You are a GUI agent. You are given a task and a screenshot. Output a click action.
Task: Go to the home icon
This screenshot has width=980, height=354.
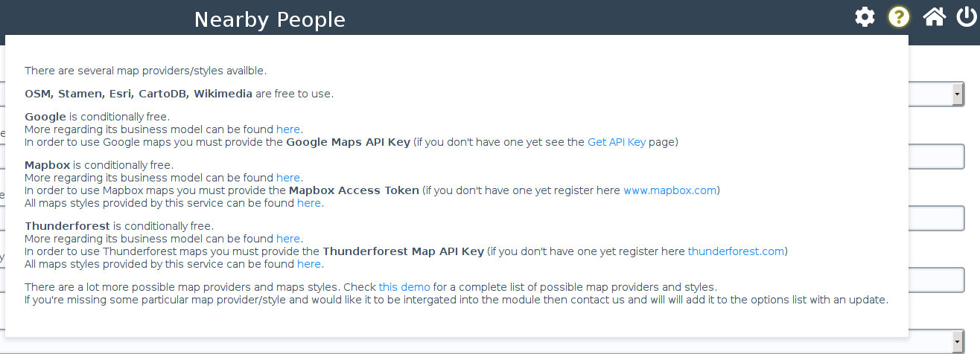click(934, 17)
